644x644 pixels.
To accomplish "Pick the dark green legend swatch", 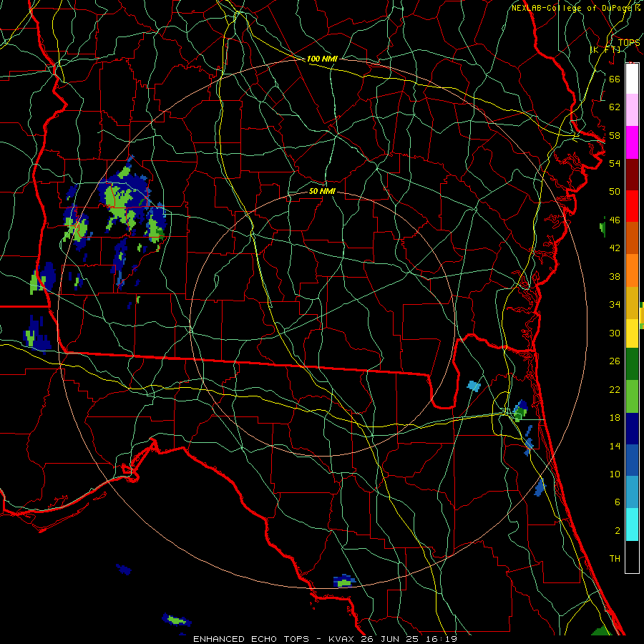I will [632, 364].
